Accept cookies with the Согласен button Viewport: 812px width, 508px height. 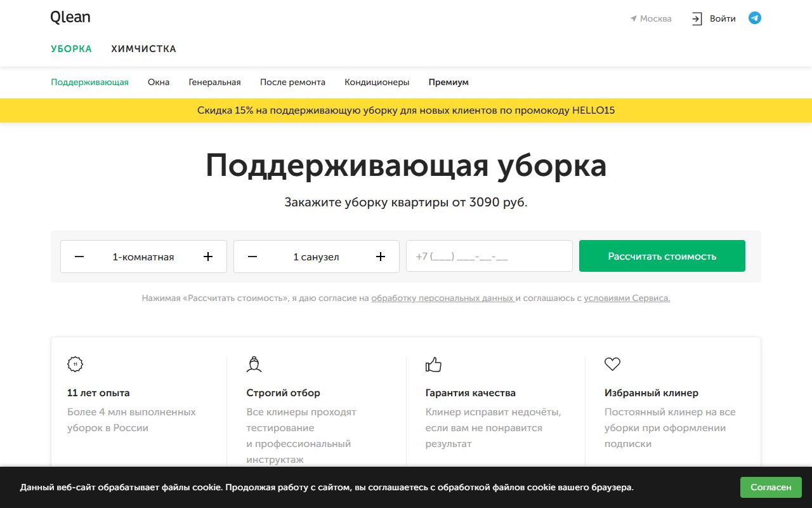tap(771, 488)
